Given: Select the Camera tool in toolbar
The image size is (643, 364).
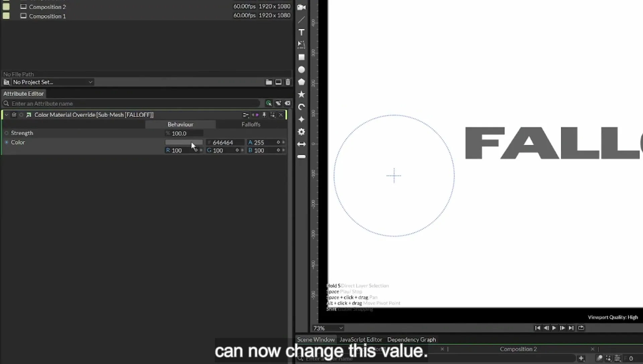Looking at the screenshot, I should [x=301, y=7].
